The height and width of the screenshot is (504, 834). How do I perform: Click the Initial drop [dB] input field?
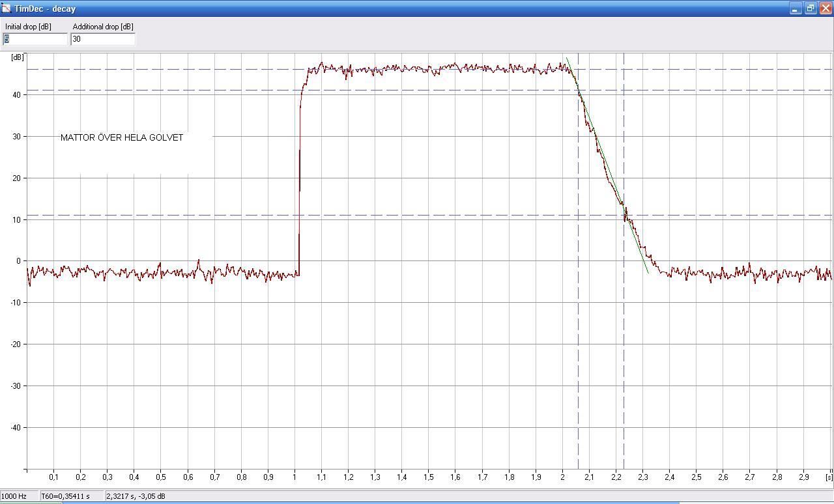[35, 39]
